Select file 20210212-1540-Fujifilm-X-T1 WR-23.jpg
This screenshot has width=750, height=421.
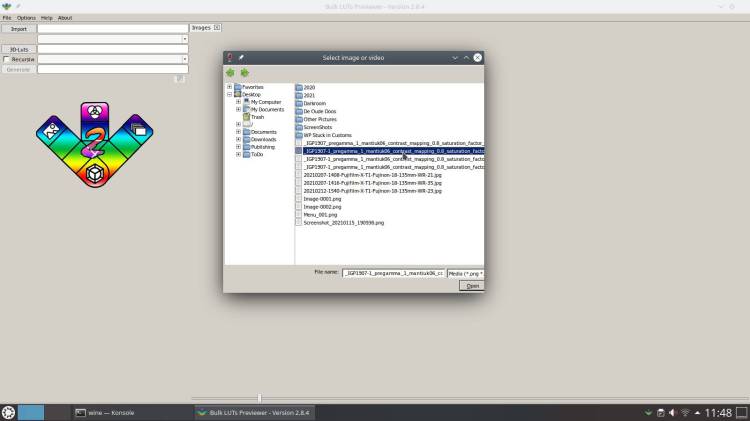pyautogui.click(x=373, y=191)
